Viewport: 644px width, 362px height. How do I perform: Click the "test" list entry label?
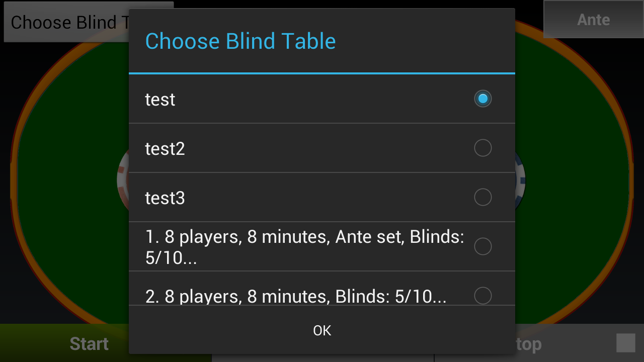[160, 100]
